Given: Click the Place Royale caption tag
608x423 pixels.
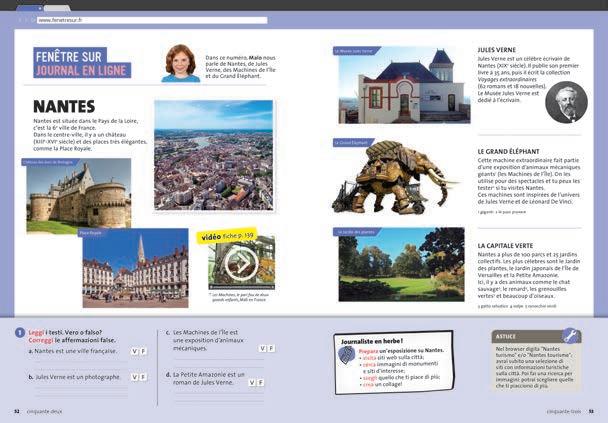Looking at the screenshot, I should [x=92, y=233].
